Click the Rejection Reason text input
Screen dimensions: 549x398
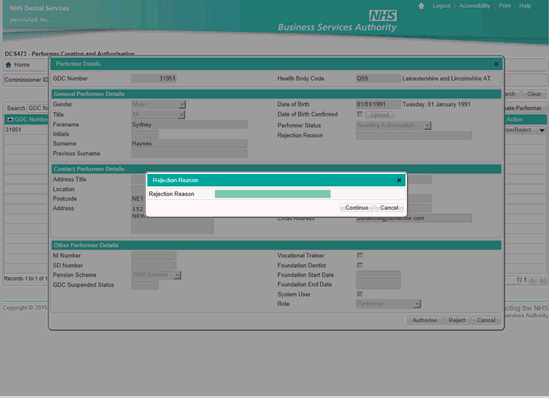272,194
